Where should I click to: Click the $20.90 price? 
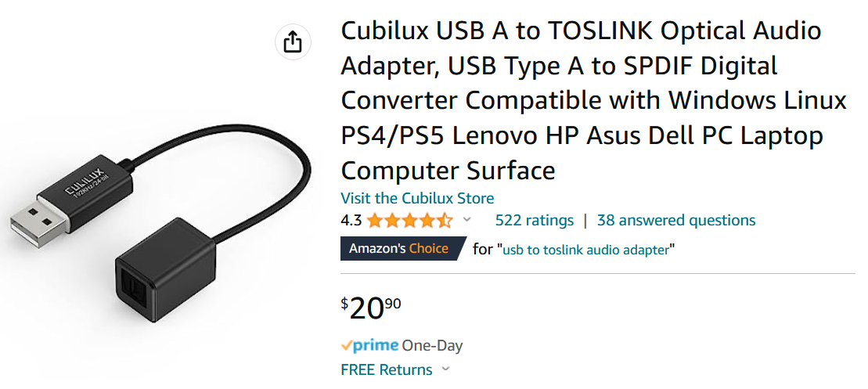pos(372,308)
